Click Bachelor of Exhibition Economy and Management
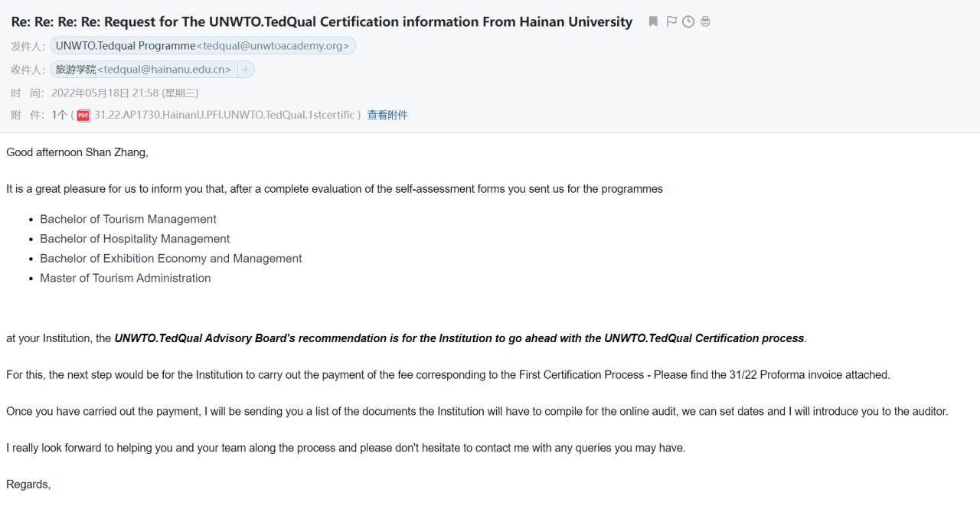Image resolution: width=980 pixels, height=509 pixels. 171,259
